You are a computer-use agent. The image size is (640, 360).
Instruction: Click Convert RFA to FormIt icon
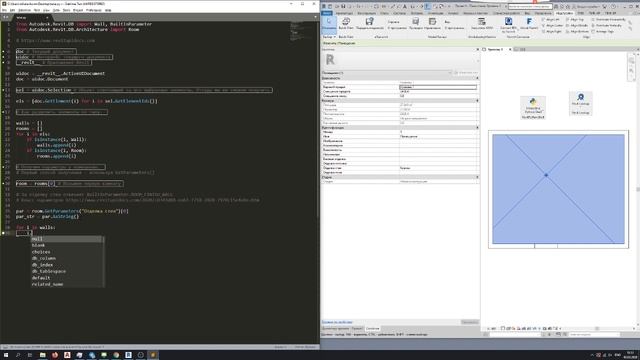(509, 24)
